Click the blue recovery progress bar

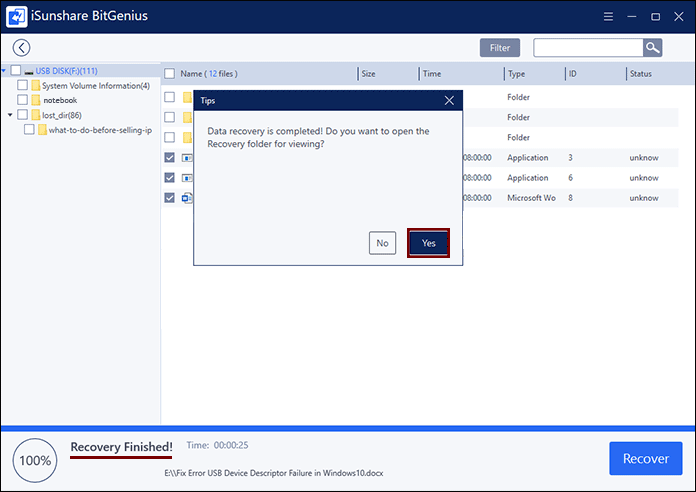coord(348,429)
